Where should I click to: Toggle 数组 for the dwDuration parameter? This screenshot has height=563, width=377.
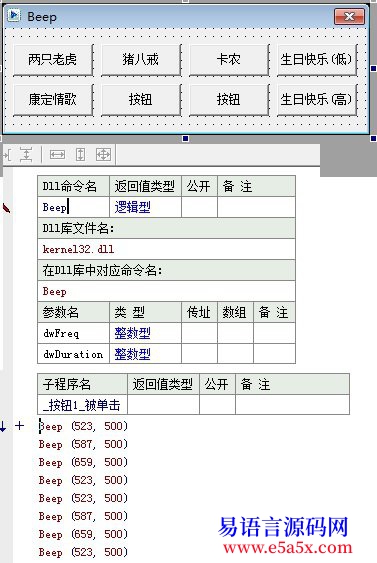tap(235, 354)
